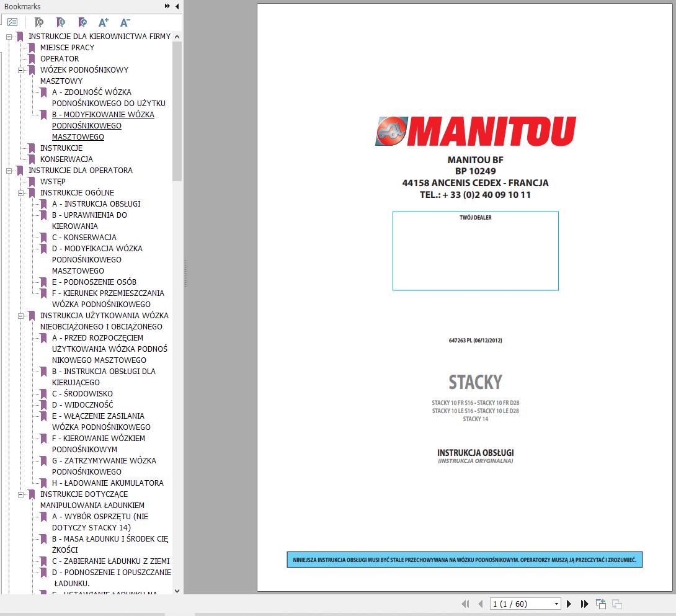Viewport: 676px width, 616px height.
Task: Click the set bookmark destination icon
Action: click(x=82, y=22)
